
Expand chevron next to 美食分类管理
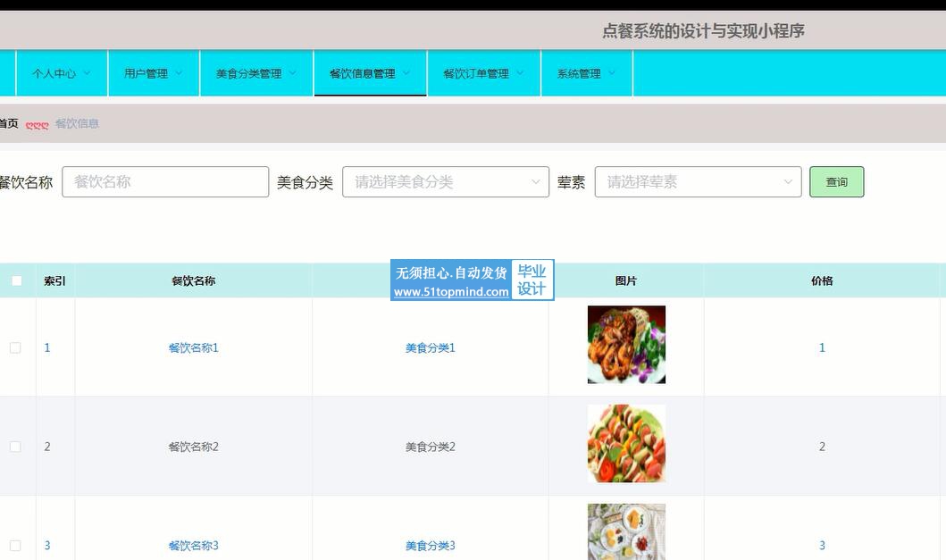coord(293,73)
